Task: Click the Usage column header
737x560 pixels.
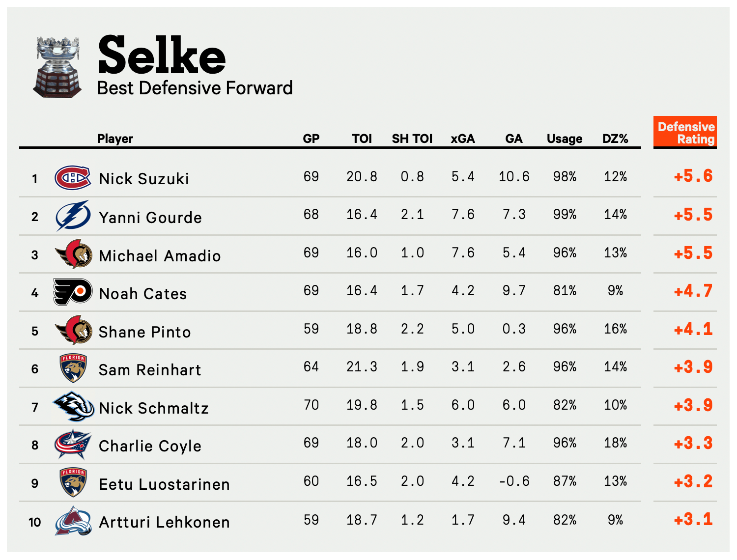Action: pyautogui.click(x=565, y=139)
